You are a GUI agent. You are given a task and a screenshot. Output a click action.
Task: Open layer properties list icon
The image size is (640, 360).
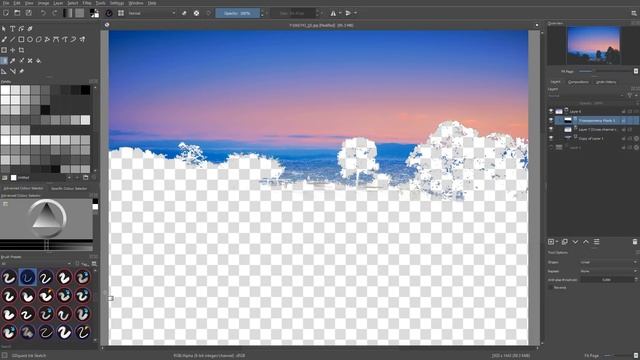(x=596, y=242)
